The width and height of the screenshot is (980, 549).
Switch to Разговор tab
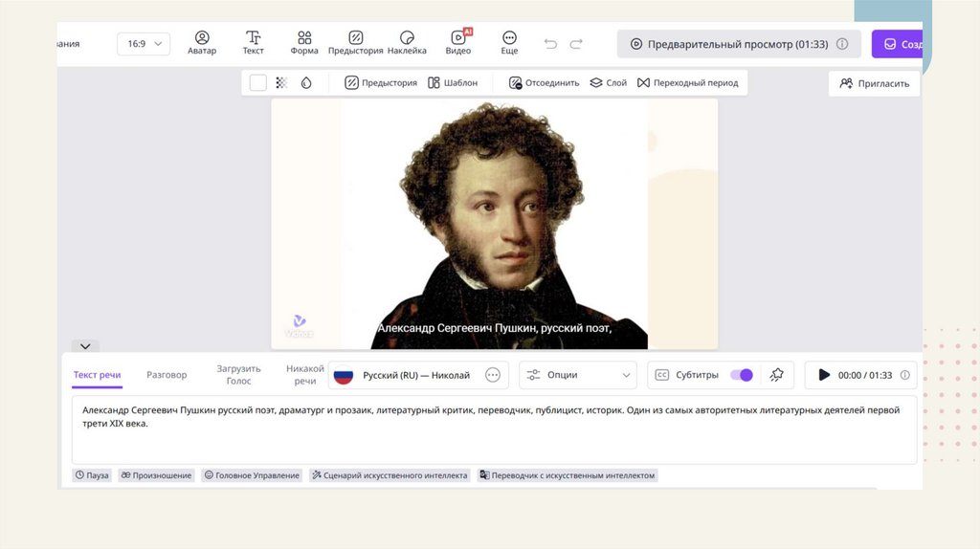click(x=167, y=375)
